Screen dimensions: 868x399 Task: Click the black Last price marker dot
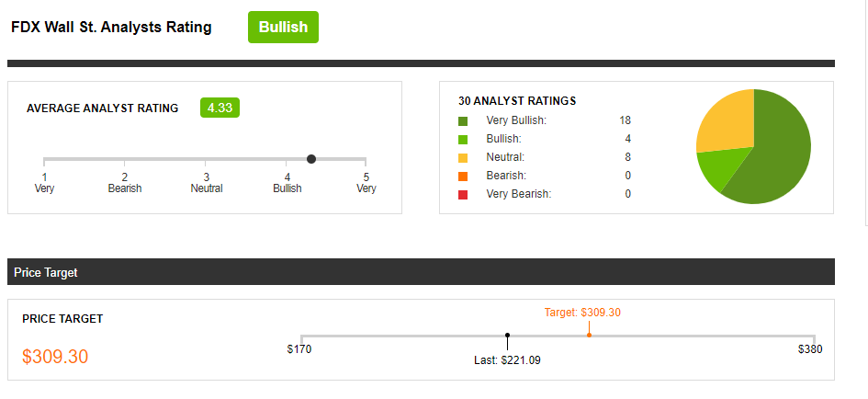tap(507, 336)
